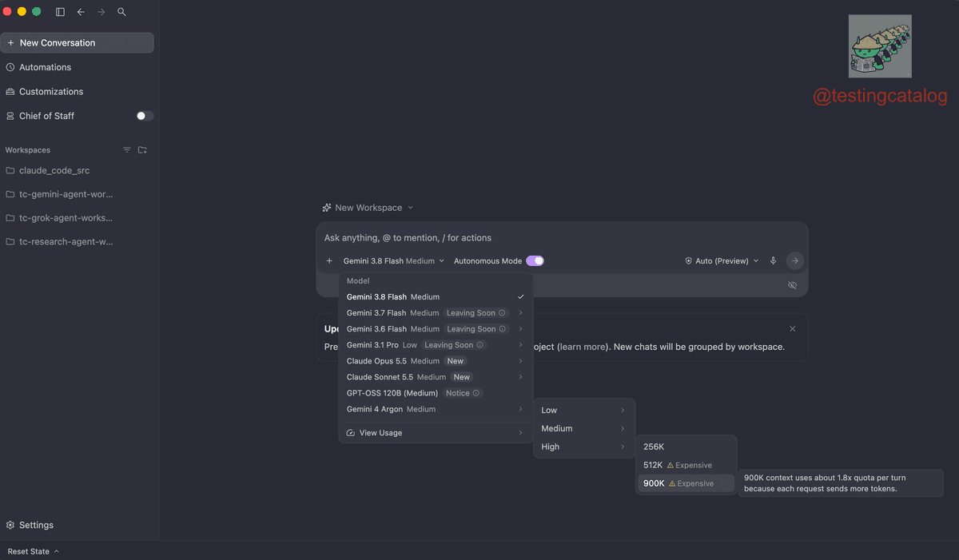This screenshot has height=560, width=959.
Task: Click the search magnifier icon
Action: [x=121, y=12]
